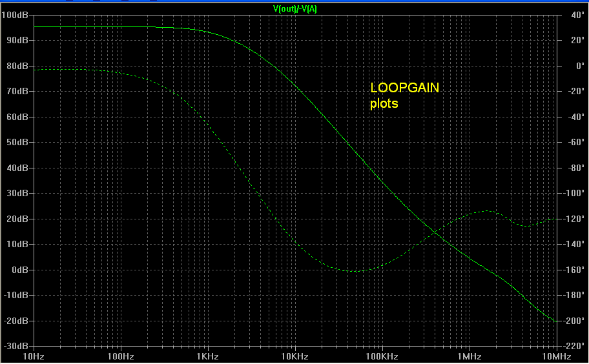589x364 pixels.
Task: Click the V(out)/-V(A) trace label
Action: coord(295,8)
